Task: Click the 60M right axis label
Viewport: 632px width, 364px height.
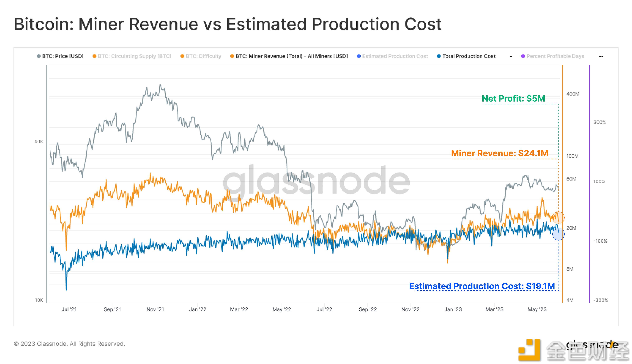Action: coord(571,179)
